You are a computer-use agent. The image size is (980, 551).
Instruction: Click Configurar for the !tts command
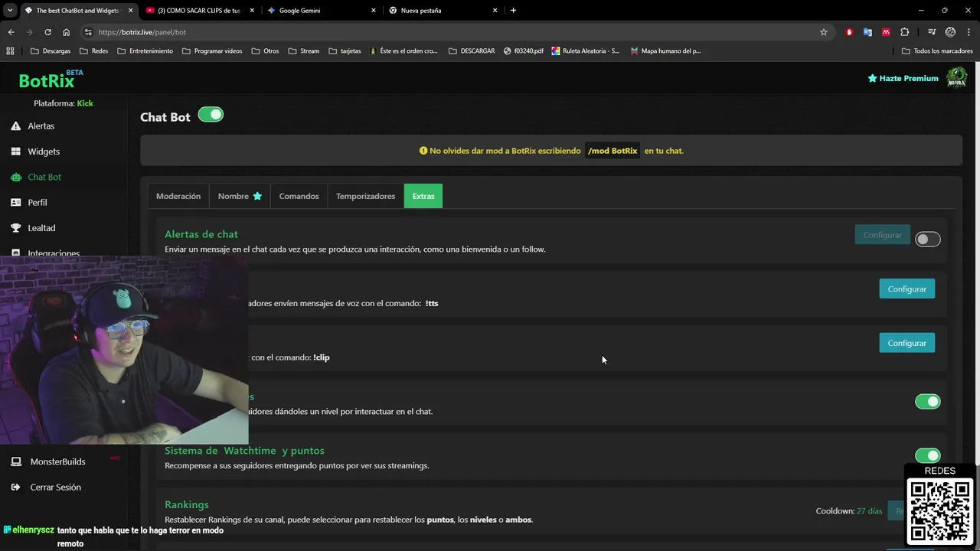906,289
